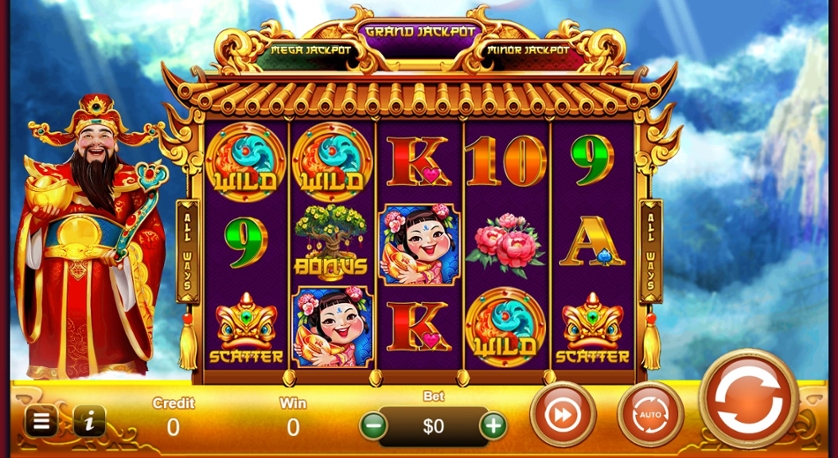Spin the reels with the large button
838x458 pixels.
tap(749, 399)
